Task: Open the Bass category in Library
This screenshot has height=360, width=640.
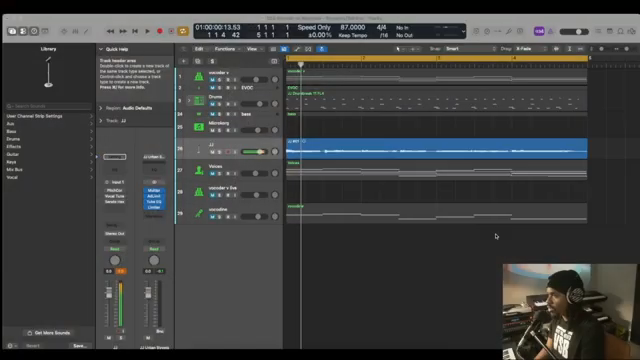Action: point(49,131)
